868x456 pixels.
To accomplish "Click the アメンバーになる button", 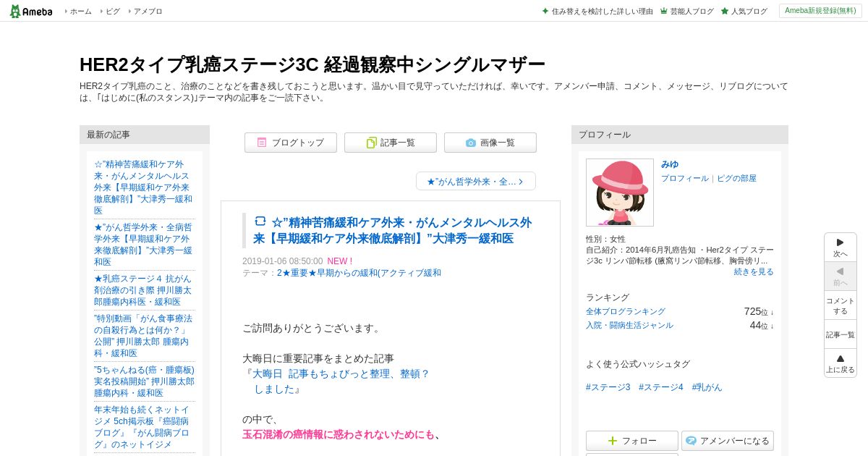I will point(728,441).
